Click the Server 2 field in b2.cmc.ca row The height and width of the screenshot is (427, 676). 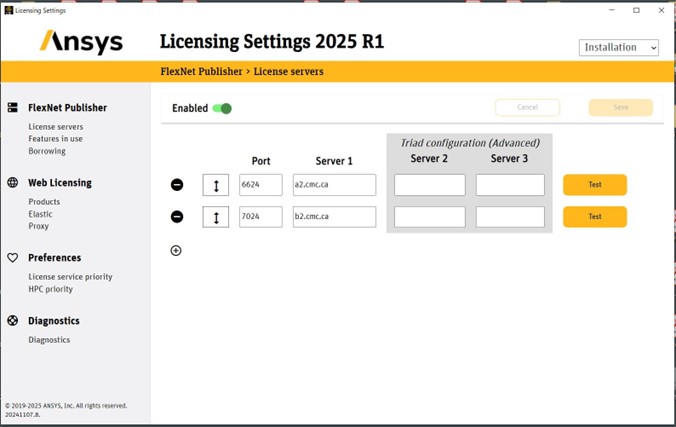tap(430, 217)
